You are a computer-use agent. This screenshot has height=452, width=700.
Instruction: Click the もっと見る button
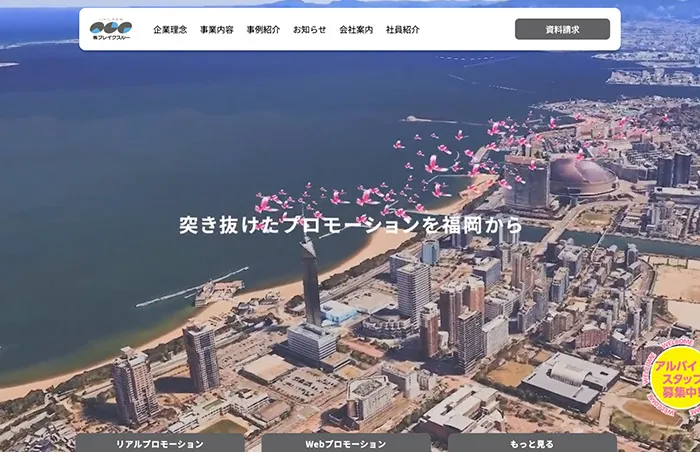pos(531,443)
